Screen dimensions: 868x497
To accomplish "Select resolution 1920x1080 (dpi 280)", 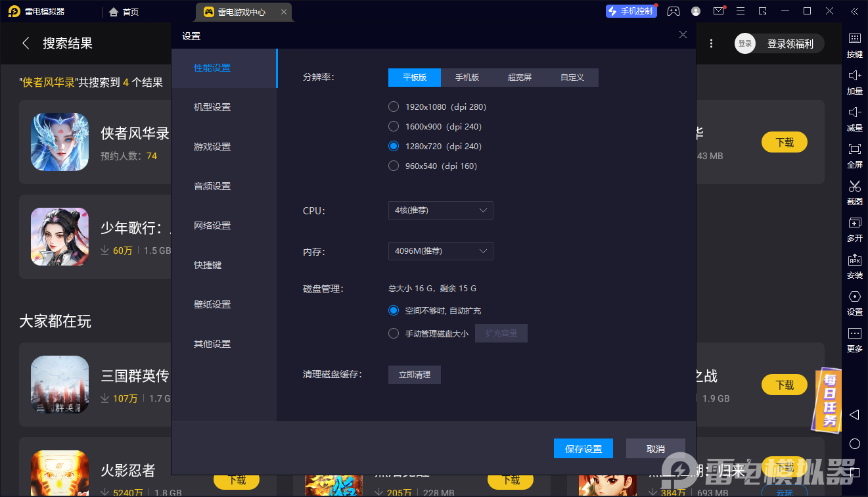I will click(394, 106).
